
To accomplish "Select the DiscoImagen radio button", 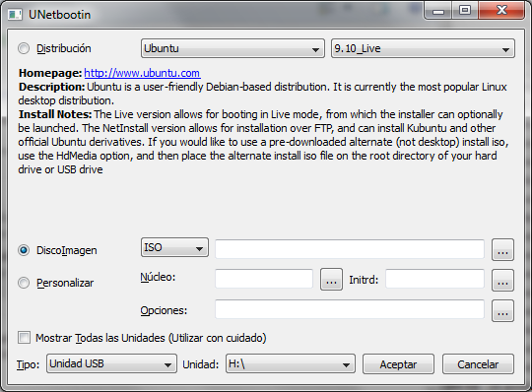I will coord(24,250).
